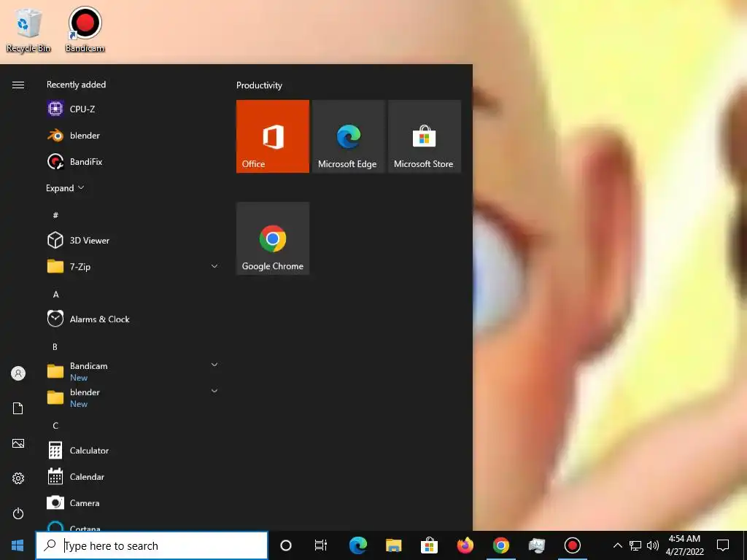Open CPU-Z from Recently added
This screenshot has width=747, height=560.
[x=132, y=109]
